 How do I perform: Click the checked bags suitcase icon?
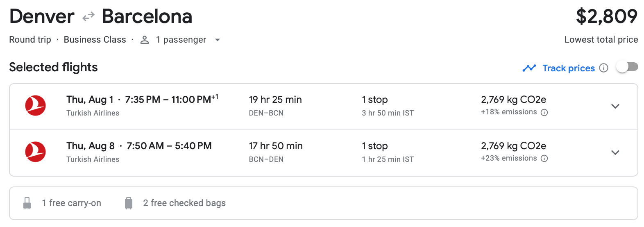pyautogui.click(x=129, y=203)
